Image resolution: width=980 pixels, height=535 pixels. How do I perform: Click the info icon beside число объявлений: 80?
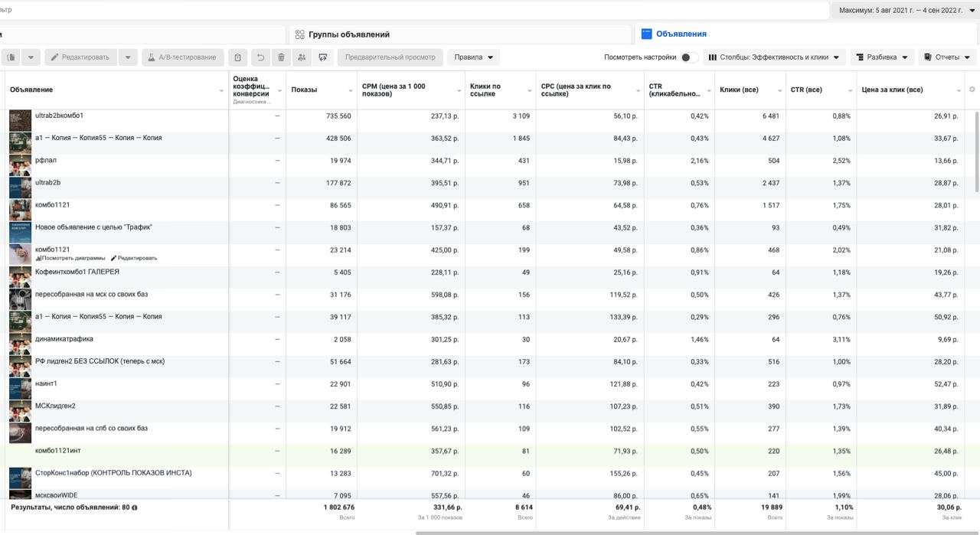(135, 507)
